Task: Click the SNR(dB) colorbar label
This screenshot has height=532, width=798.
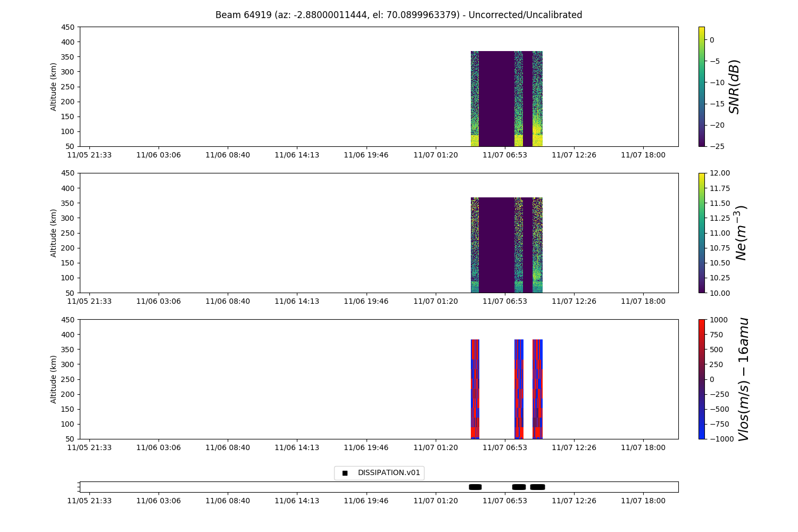Action: tap(735, 86)
